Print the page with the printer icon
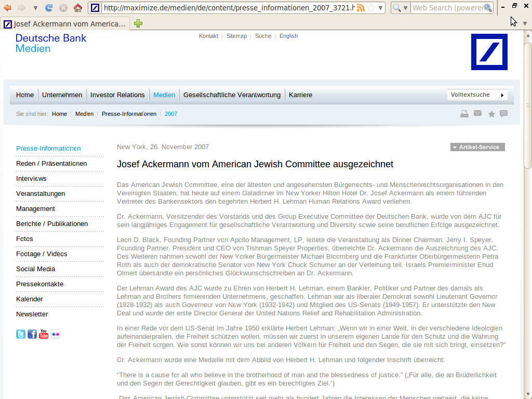 pos(464,114)
